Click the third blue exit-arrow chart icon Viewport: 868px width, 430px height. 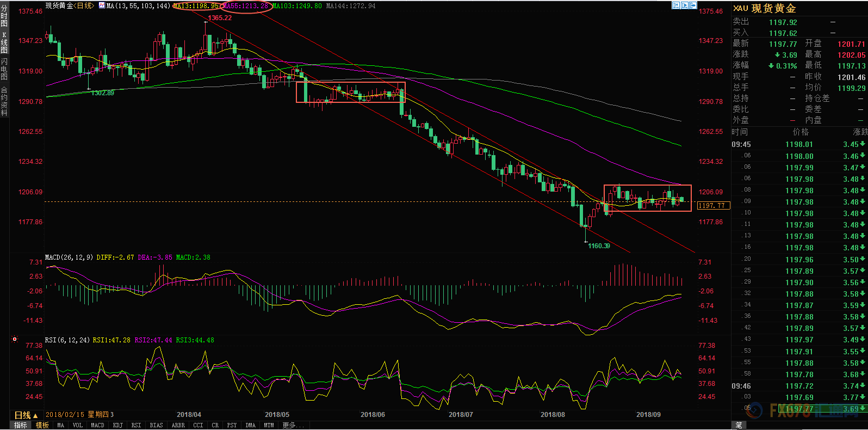[x=693, y=5]
